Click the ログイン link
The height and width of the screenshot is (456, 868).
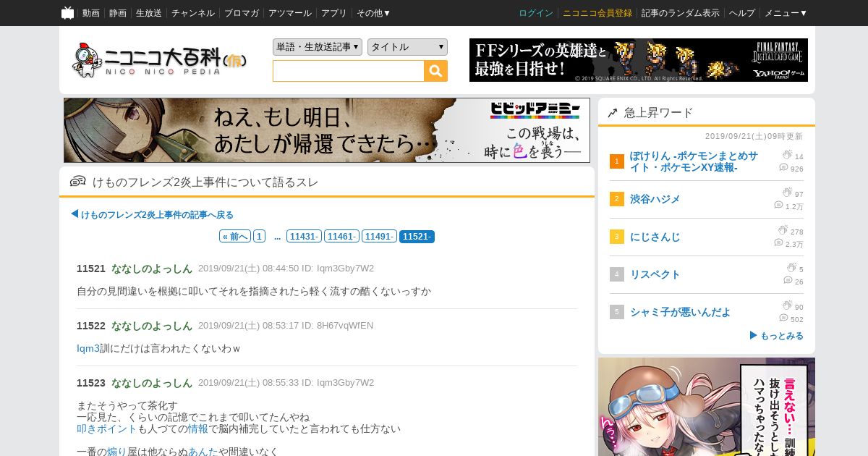(x=536, y=13)
